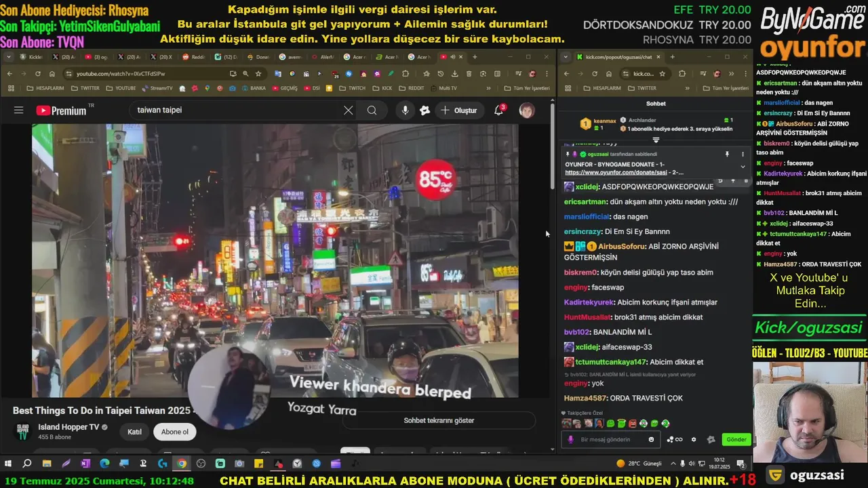Screen dimensions: 868x488
Task: Open the tab search dropdown in the Kick chat window
Action: pos(566,57)
